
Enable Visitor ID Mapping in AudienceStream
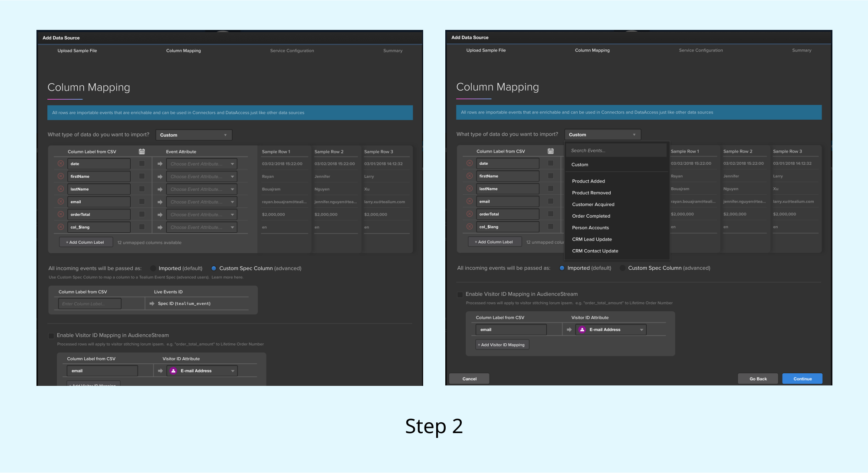coord(51,335)
